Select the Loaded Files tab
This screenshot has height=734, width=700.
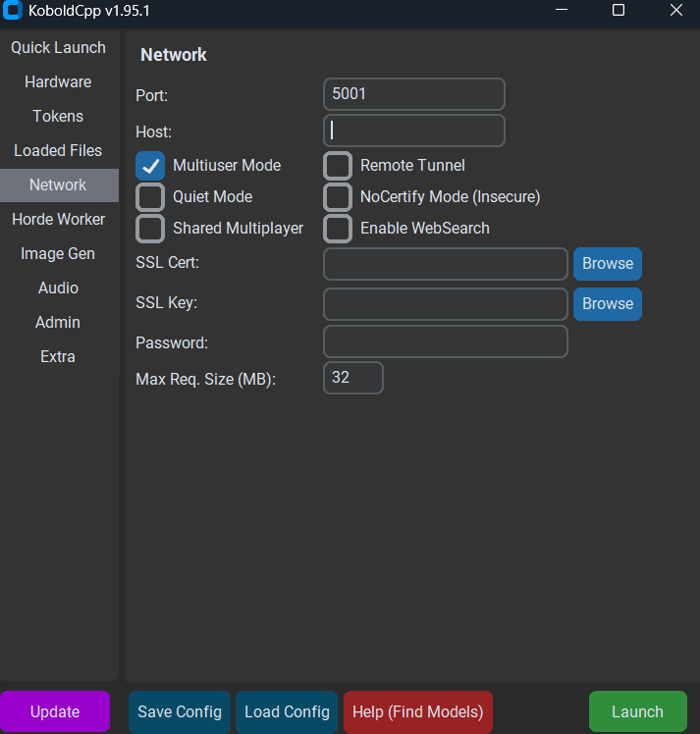(x=58, y=150)
